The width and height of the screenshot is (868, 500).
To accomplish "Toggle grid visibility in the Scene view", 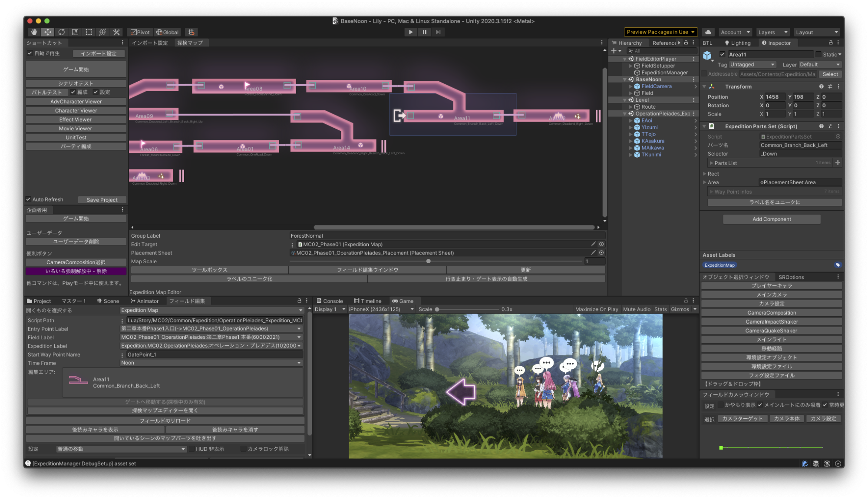I will point(191,32).
